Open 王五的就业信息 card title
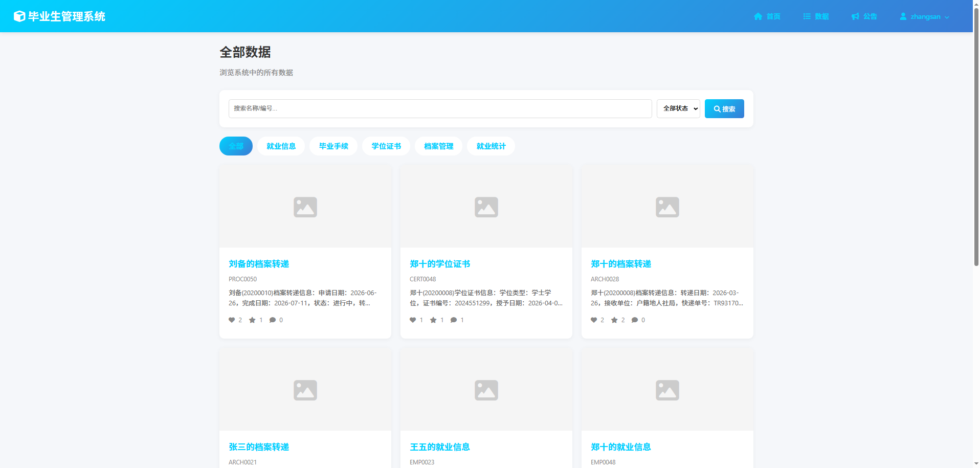Screen dimensions: 980x468 pyautogui.click(x=440, y=447)
